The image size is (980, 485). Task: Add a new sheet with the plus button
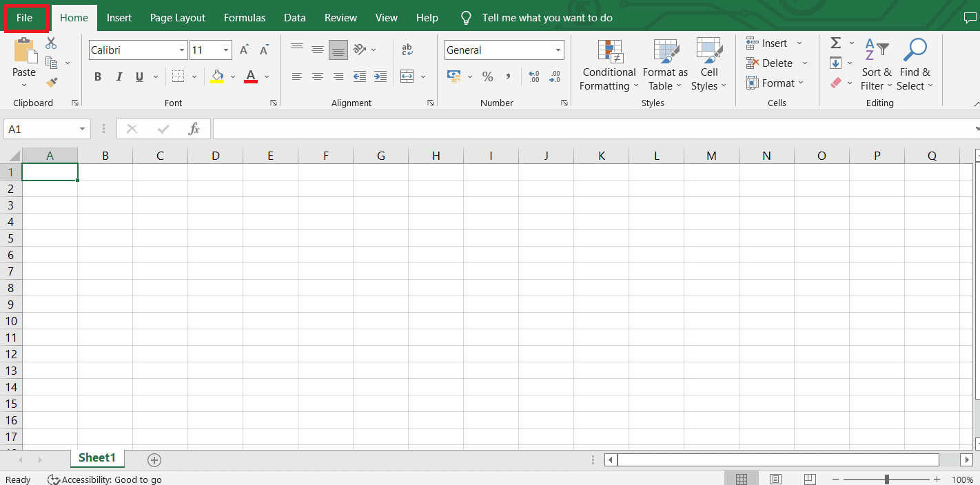(154, 460)
